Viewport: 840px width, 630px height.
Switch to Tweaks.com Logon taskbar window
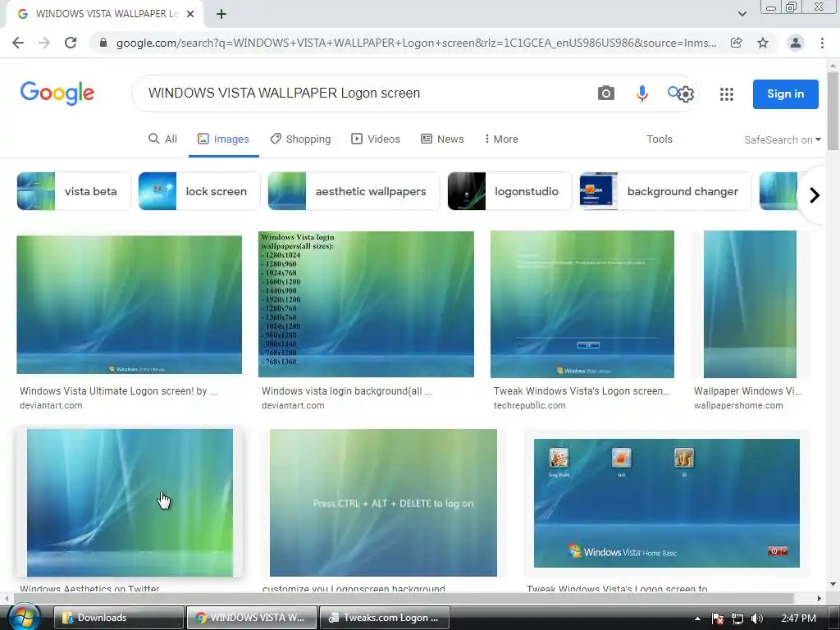tap(385, 618)
